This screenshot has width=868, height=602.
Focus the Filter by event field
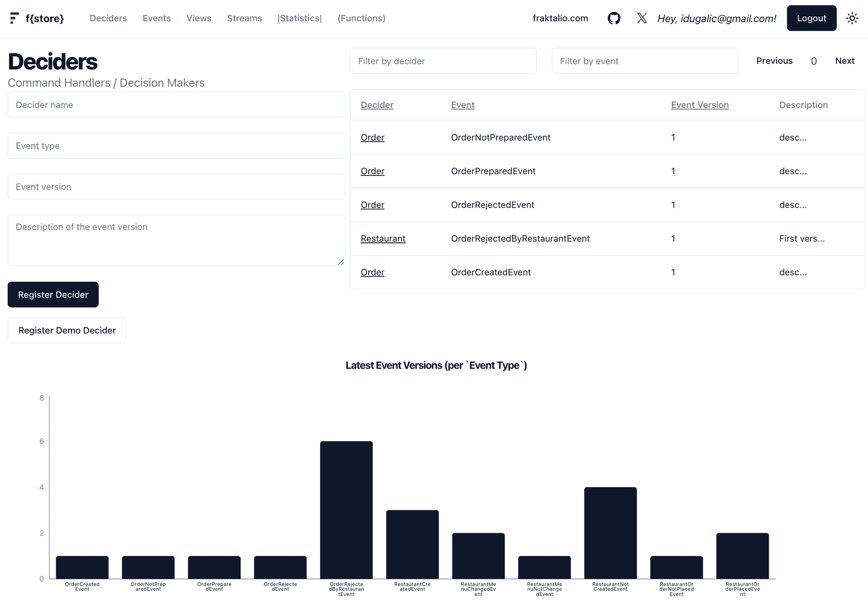click(x=645, y=61)
